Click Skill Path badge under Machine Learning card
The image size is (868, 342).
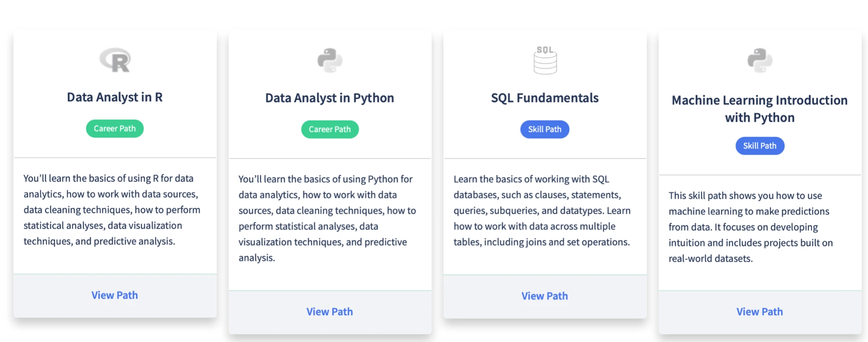tap(760, 146)
